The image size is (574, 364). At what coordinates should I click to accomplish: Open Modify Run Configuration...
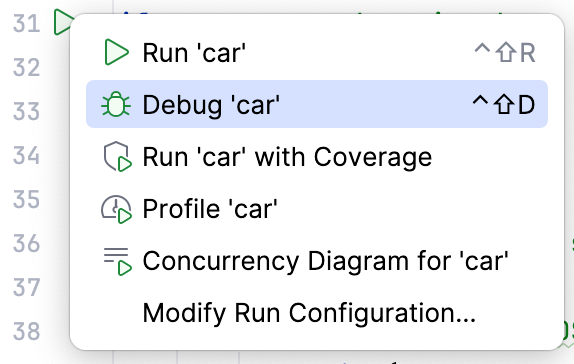click(317, 313)
